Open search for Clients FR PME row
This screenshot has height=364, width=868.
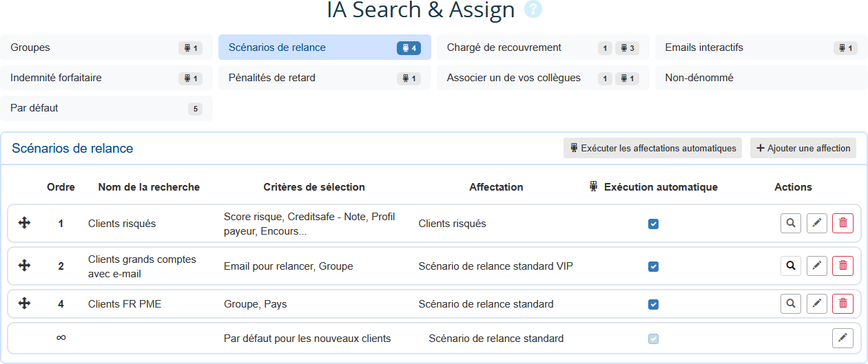(791, 303)
